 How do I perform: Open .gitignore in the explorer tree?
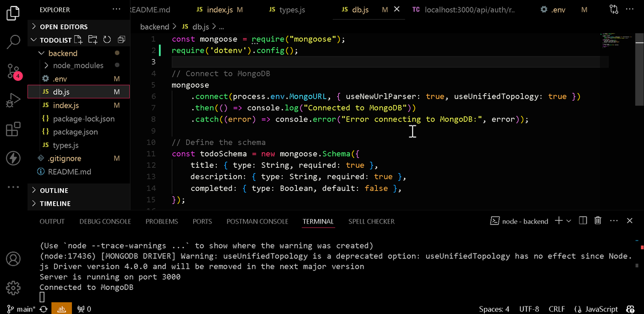[78, 159]
